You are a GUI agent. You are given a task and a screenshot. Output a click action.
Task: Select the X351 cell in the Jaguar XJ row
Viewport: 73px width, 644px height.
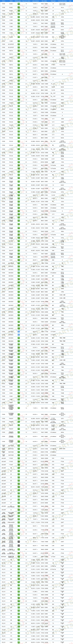click(53, 510)
